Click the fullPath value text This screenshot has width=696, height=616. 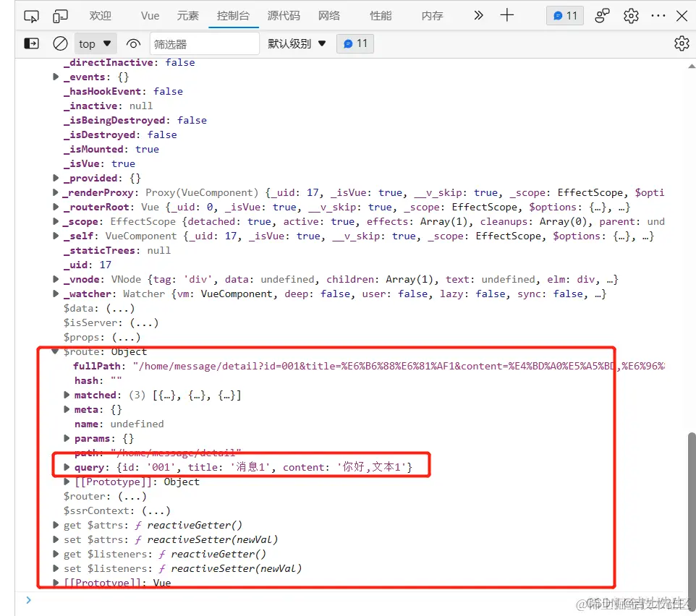pos(399,366)
